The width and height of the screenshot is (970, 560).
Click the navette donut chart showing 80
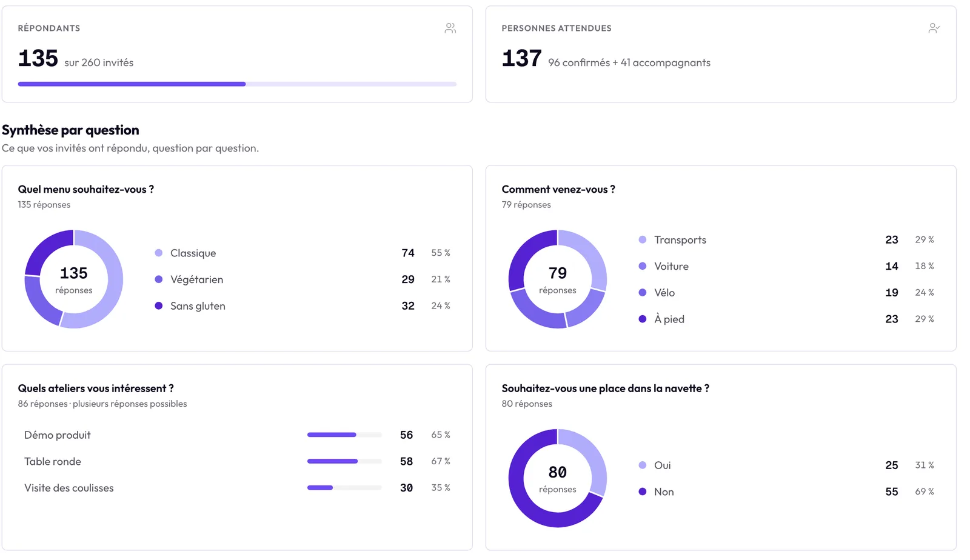click(558, 478)
